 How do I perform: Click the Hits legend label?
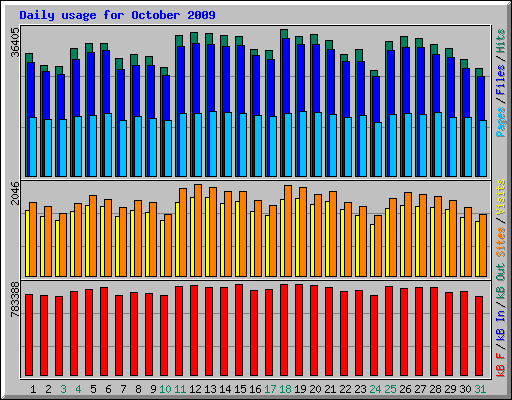tap(501, 42)
